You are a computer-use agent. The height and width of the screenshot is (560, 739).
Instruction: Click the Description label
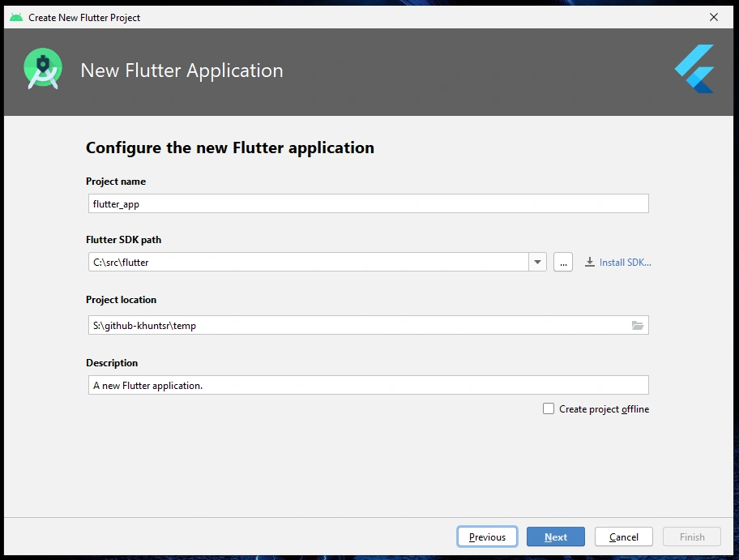(x=112, y=363)
